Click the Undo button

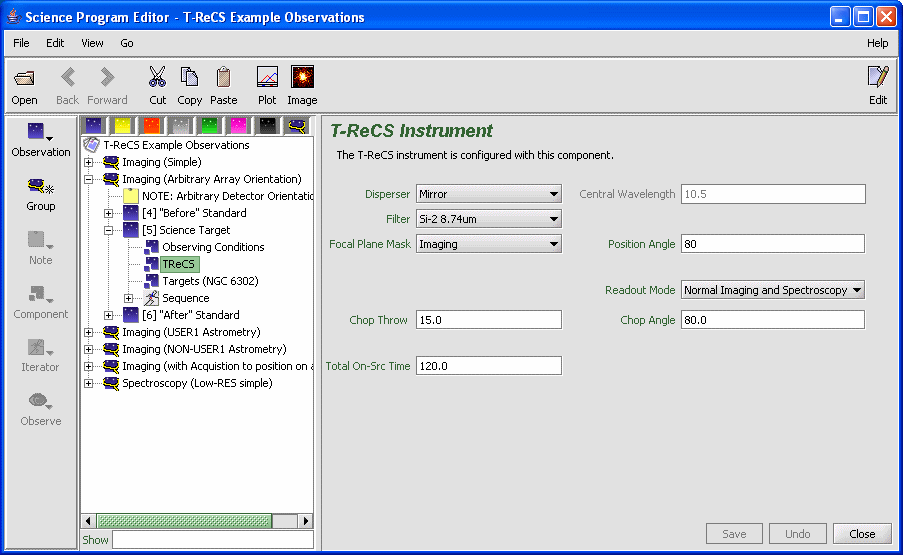pos(798,534)
